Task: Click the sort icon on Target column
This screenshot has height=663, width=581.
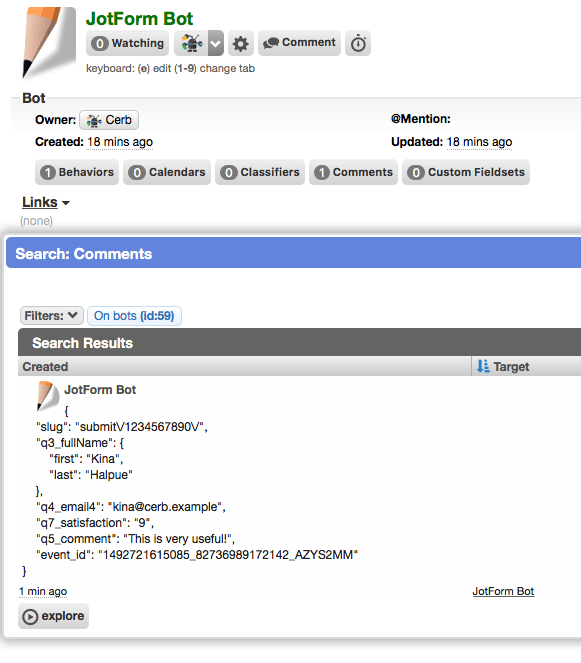Action: (483, 366)
